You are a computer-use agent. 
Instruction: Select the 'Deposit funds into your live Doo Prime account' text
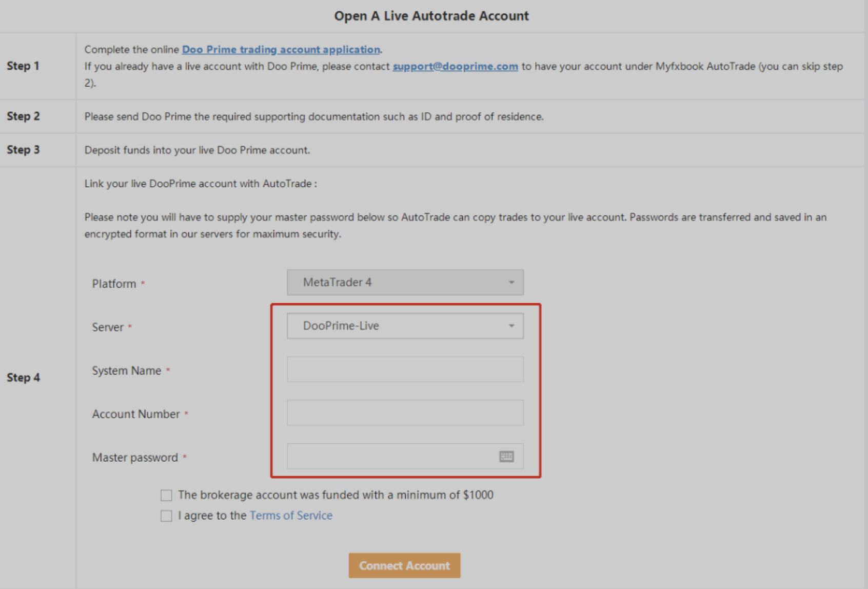tap(197, 150)
